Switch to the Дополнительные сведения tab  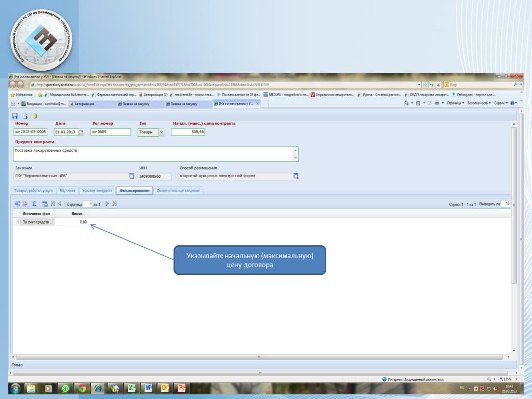tap(178, 191)
